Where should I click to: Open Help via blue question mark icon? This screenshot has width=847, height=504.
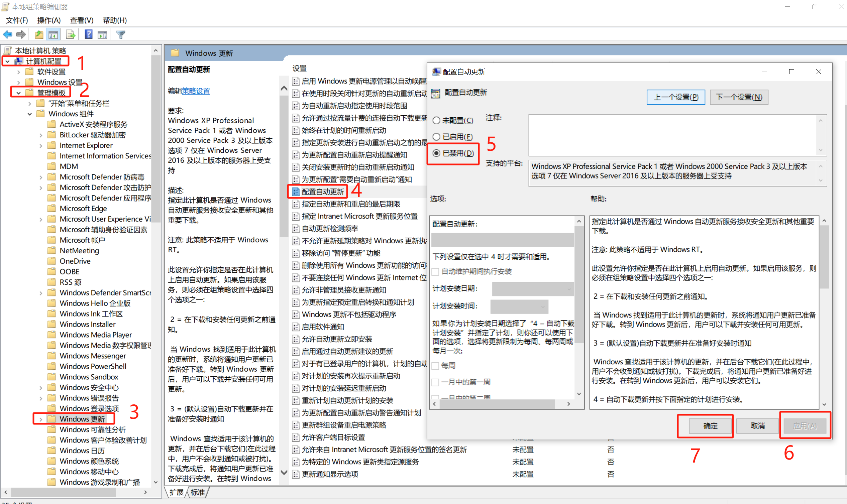88,34
